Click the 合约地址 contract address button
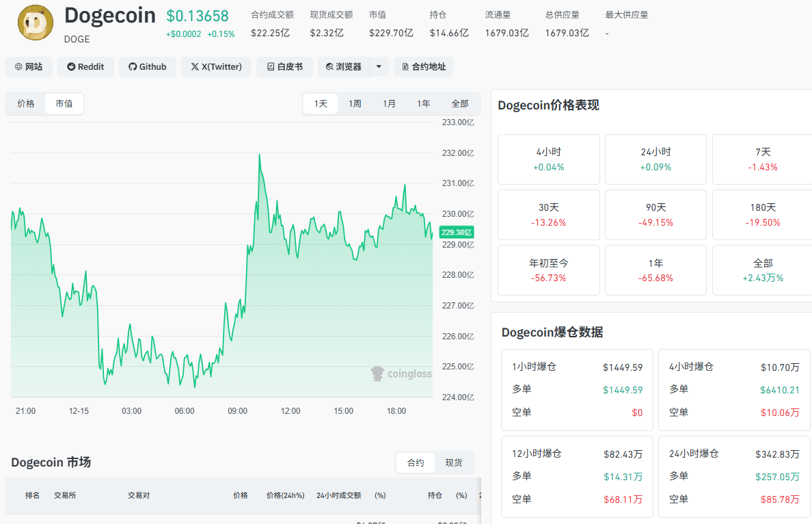This screenshot has width=812, height=524. point(424,67)
